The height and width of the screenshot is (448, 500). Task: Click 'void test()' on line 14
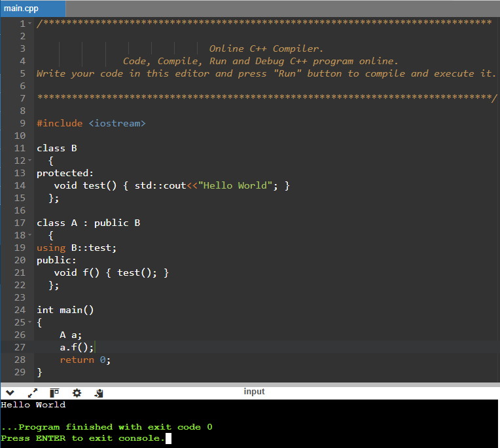click(x=85, y=185)
